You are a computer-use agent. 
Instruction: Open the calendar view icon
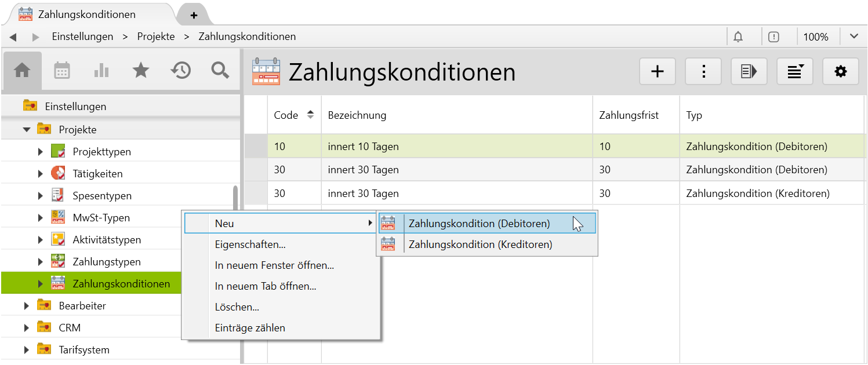click(62, 71)
